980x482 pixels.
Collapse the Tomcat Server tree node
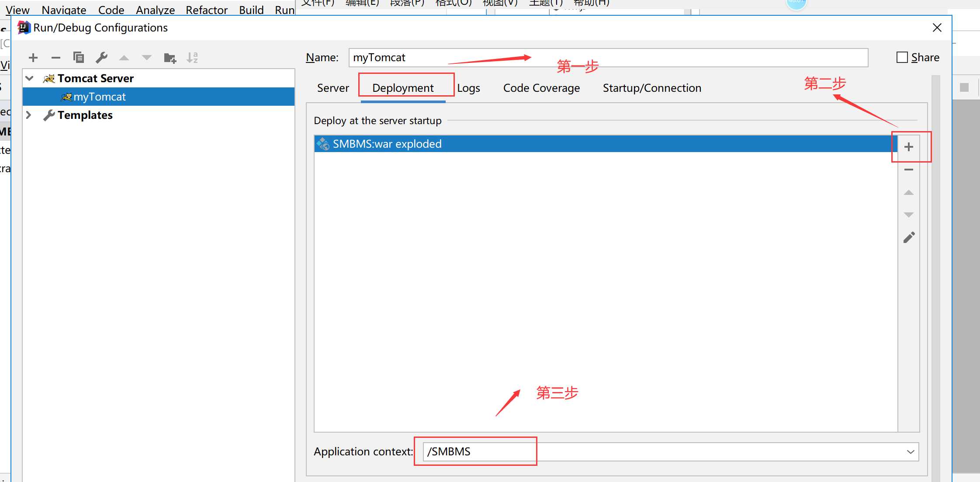30,78
